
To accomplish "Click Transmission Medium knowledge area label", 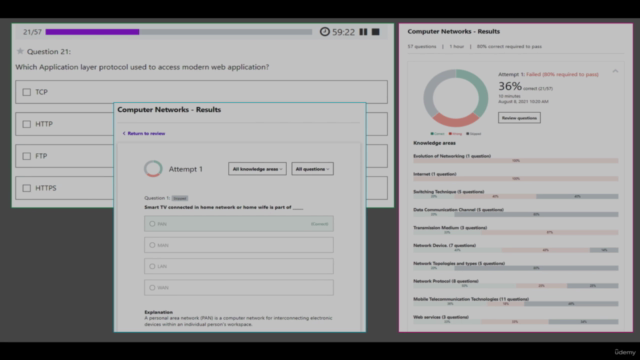I will [450, 227].
